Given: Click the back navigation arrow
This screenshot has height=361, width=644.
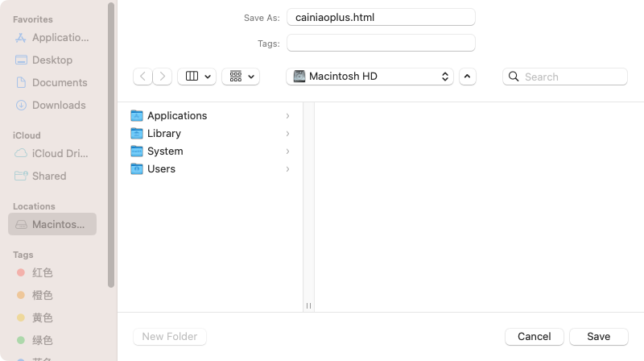Looking at the screenshot, I should coord(143,77).
